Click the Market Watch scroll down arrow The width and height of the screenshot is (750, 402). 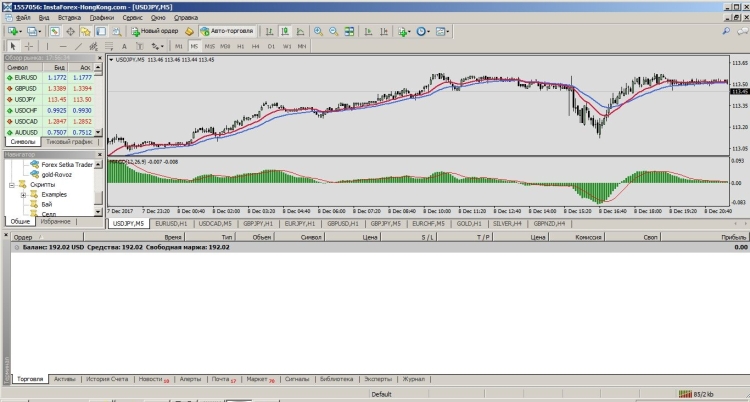(99, 132)
